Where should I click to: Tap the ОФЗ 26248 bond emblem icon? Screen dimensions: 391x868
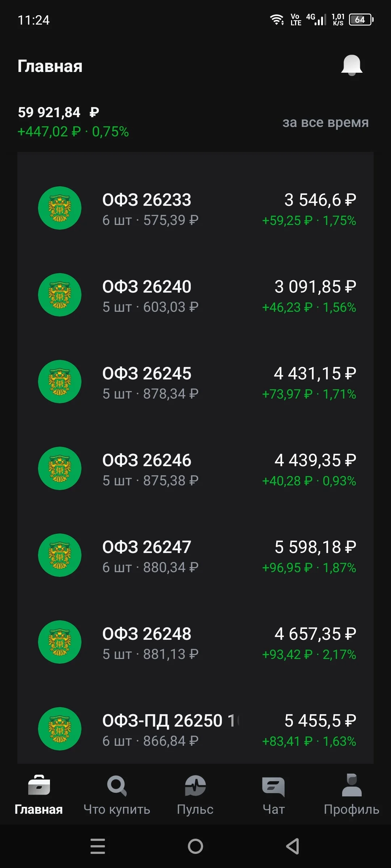(60, 642)
